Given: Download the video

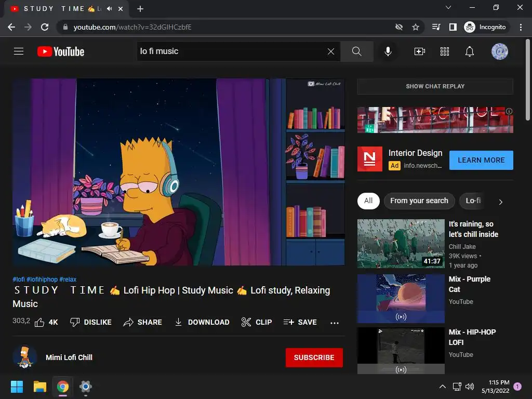Looking at the screenshot, I should click(x=202, y=322).
